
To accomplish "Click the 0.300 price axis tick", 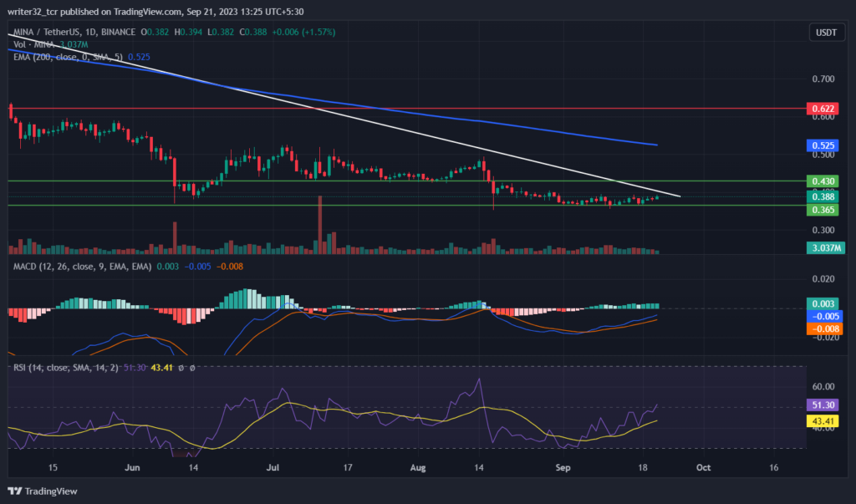I will click(x=823, y=230).
